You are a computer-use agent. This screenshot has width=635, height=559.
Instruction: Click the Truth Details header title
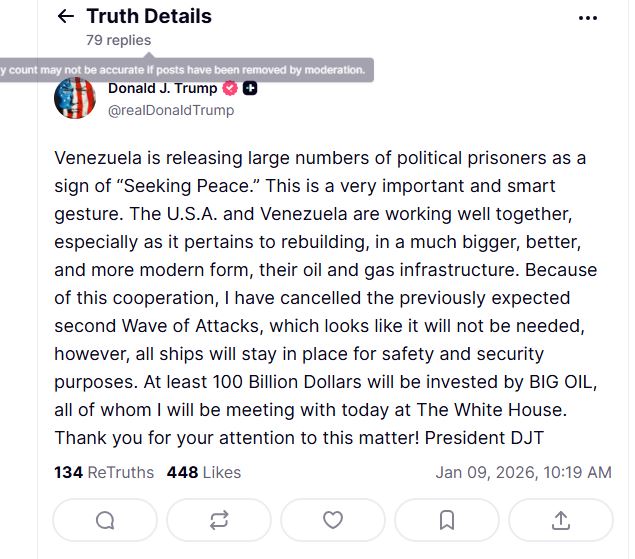coord(149,16)
